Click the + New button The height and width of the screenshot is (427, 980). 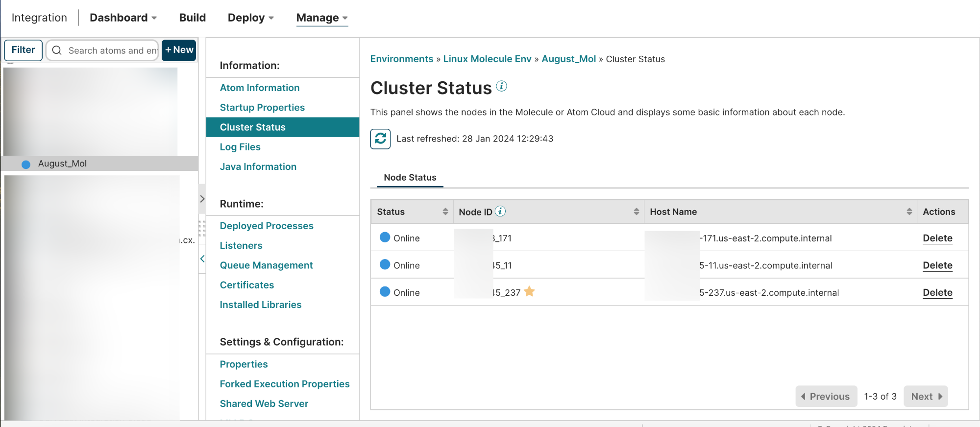click(179, 50)
